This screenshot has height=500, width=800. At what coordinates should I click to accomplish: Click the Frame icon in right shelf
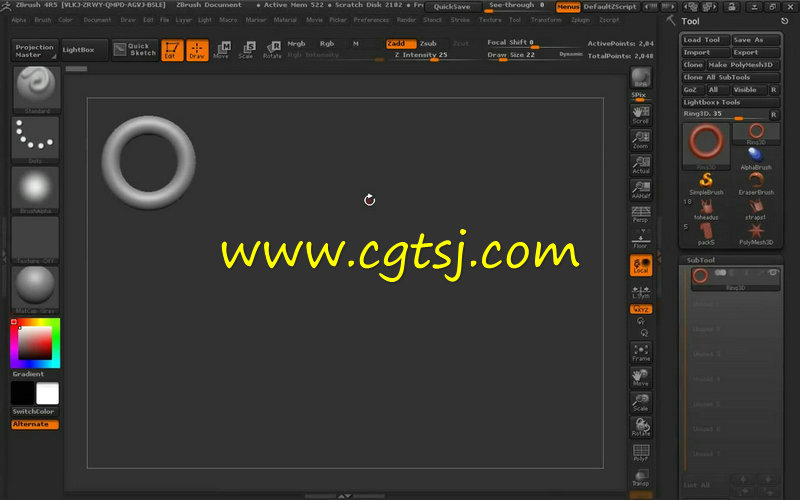click(641, 352)
